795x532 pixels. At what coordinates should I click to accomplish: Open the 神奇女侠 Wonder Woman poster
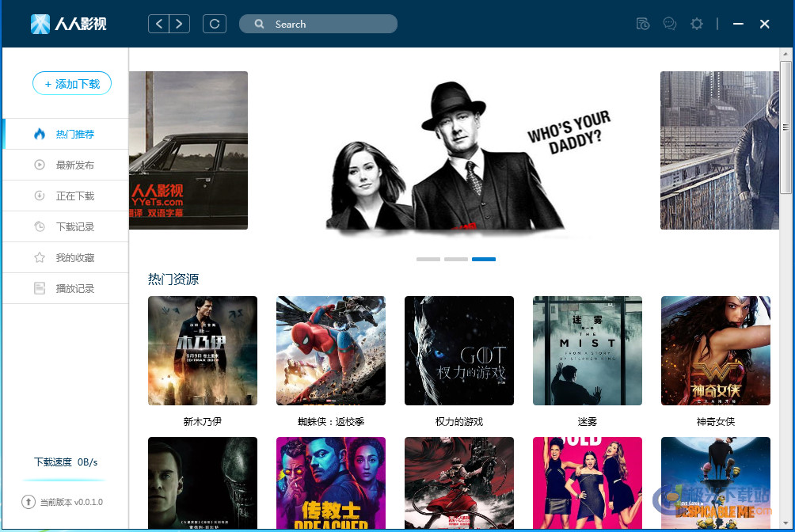tap(716, 351)
